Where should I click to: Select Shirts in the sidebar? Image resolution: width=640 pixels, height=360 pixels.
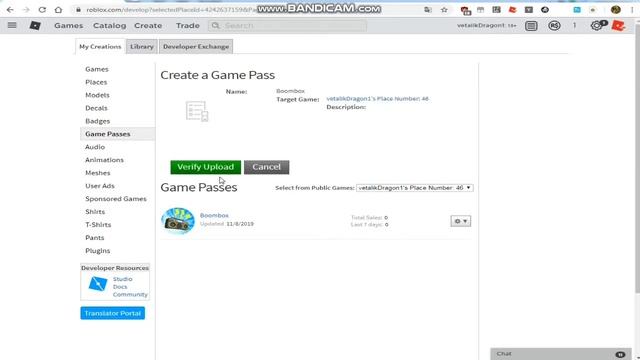(95, 211)
